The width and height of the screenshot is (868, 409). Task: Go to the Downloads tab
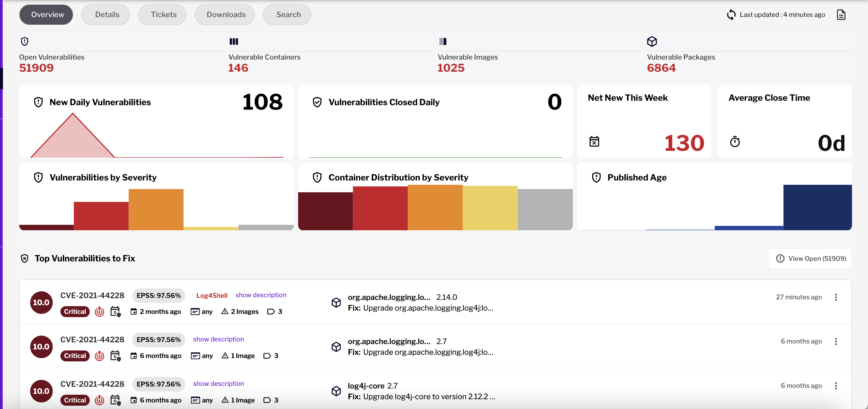[225, 15]
